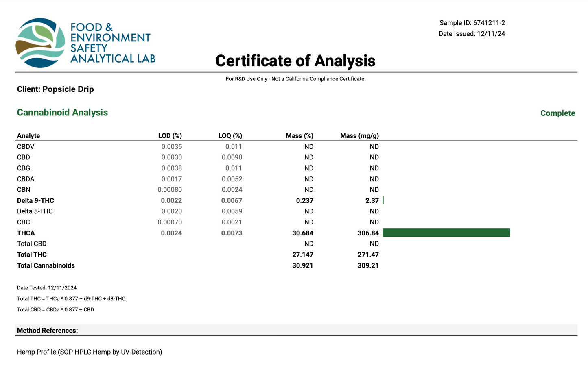
Task: Click the LOD (%) column header
Action: 170,136
